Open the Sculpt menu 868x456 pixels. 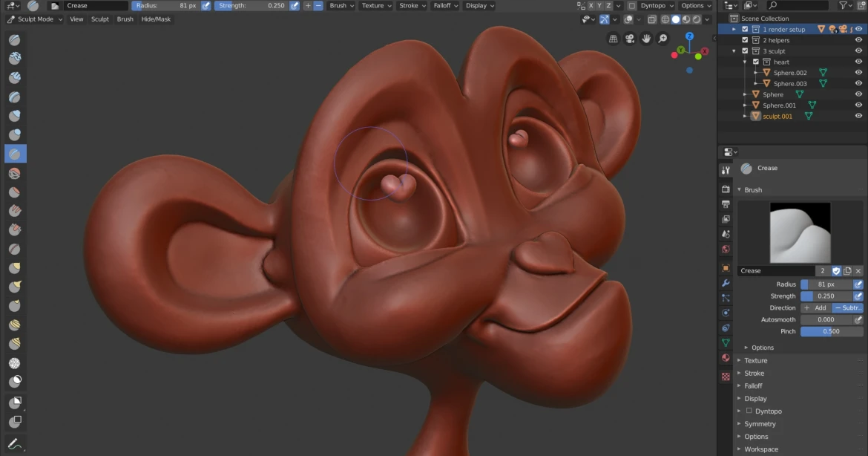pyautogui.click(x=99, y=19)
